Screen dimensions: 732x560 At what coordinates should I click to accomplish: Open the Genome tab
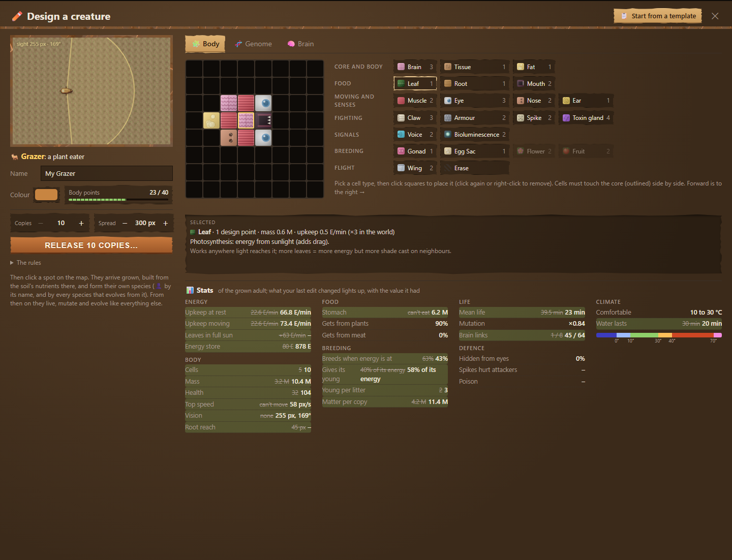[x=253, y=44]
